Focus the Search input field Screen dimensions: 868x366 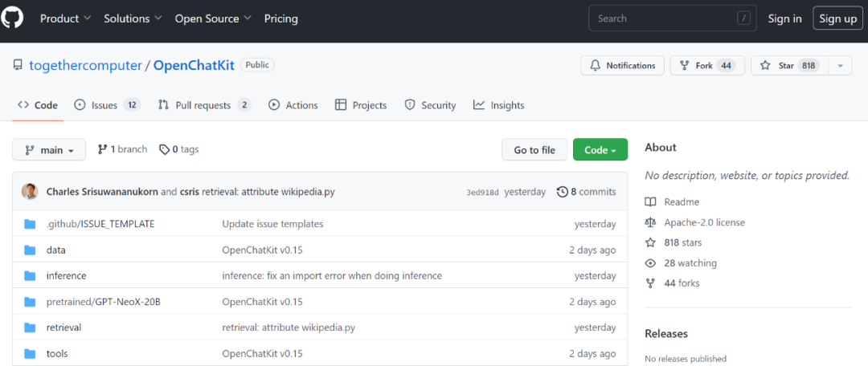(x=663, y=18)
